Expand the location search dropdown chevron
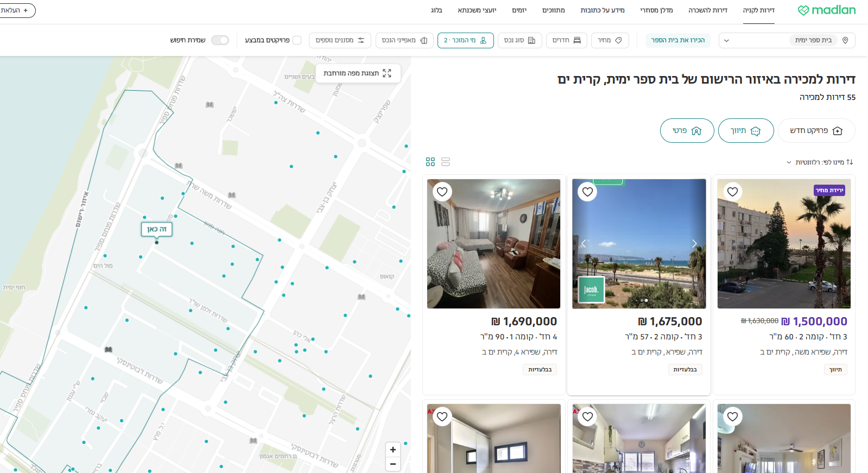868x473 pixels. 726,41
